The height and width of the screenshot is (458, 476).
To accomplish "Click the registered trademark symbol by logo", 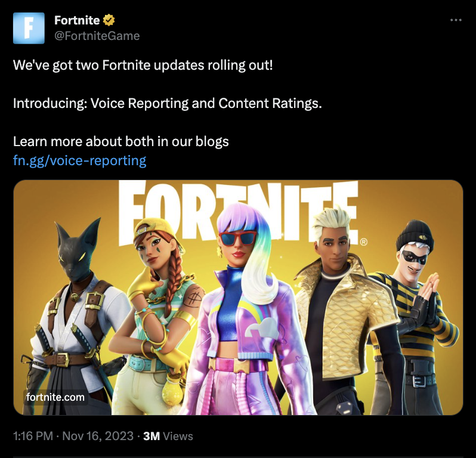I will coord(363,242).
